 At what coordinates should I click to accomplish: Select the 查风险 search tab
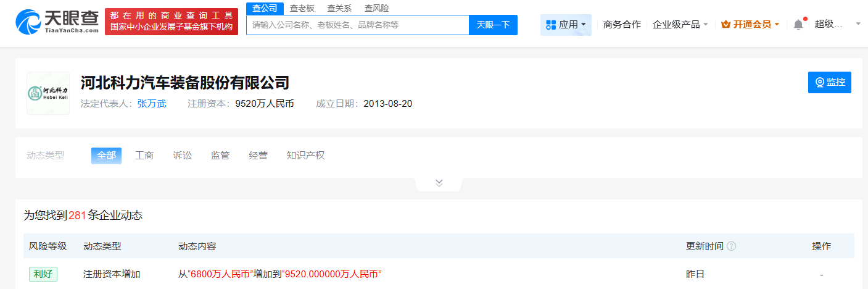tap(376, 8)
